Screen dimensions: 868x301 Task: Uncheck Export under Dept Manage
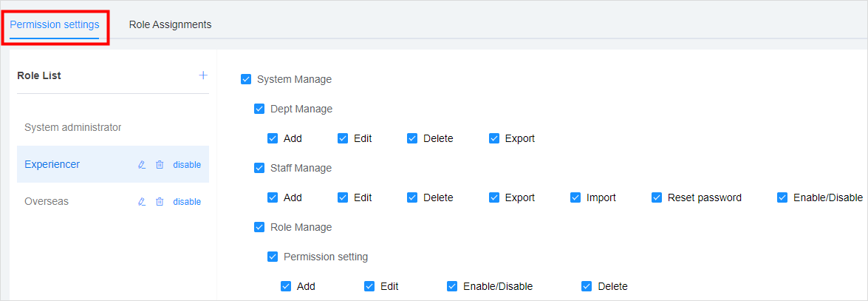494,138
